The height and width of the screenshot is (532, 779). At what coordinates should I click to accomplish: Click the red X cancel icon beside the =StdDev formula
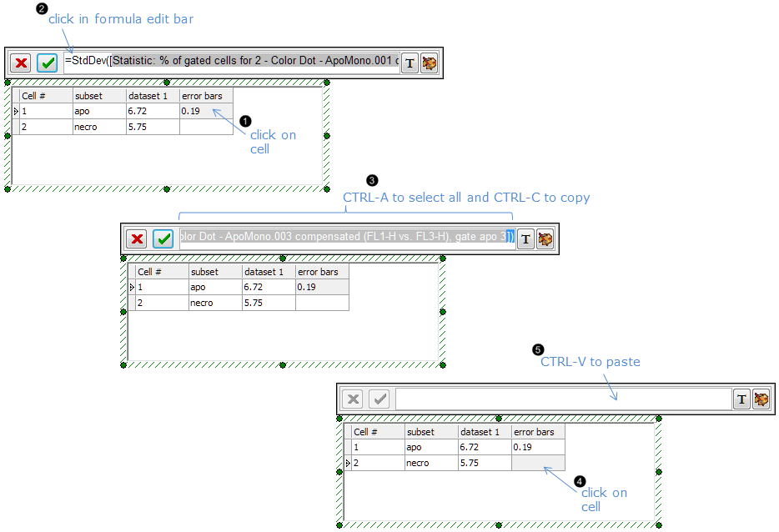[x=21, y=63]
